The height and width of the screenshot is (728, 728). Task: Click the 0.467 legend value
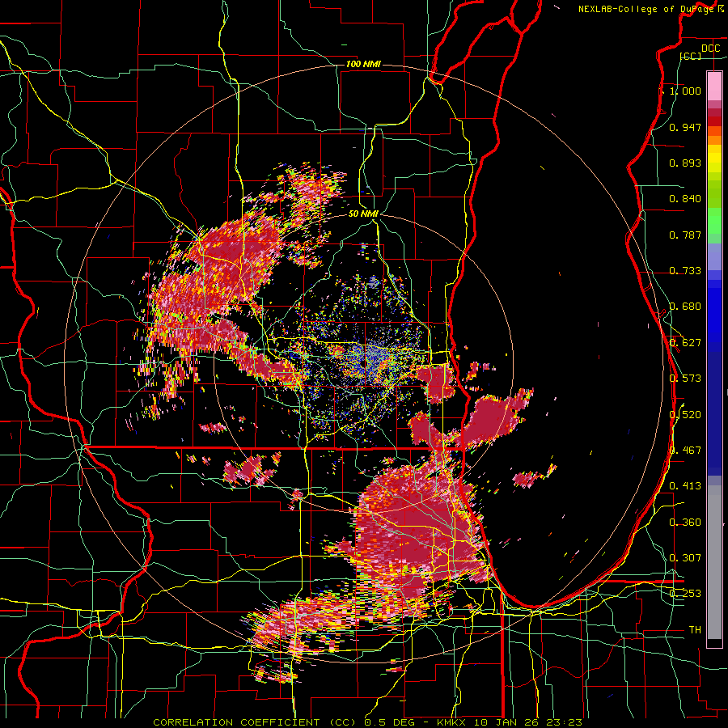coord(685,451)
